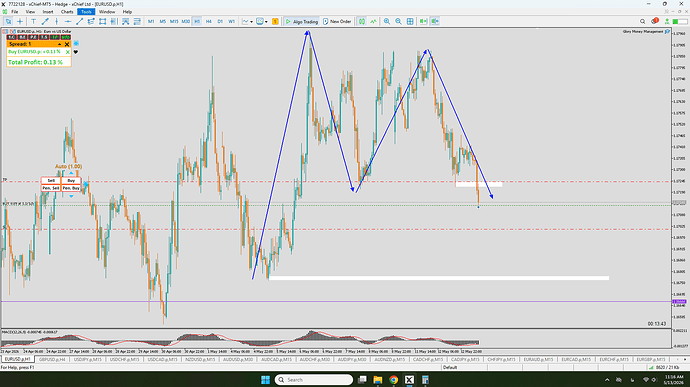Open Chrome from the taskbar
The width and height of the screenshot is (690, 387).
click(393, 380)
